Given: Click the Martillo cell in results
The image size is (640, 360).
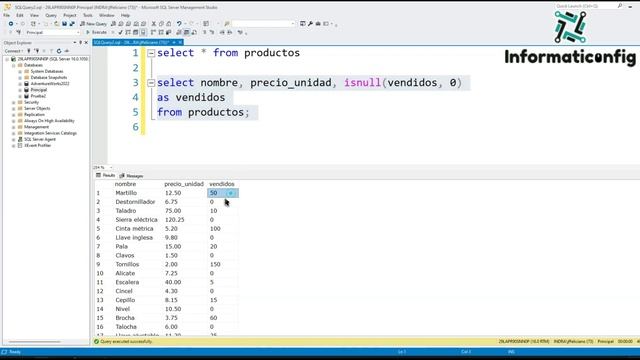Looking at the screenshot, I should pyautogui.click(x=126, y=193).
